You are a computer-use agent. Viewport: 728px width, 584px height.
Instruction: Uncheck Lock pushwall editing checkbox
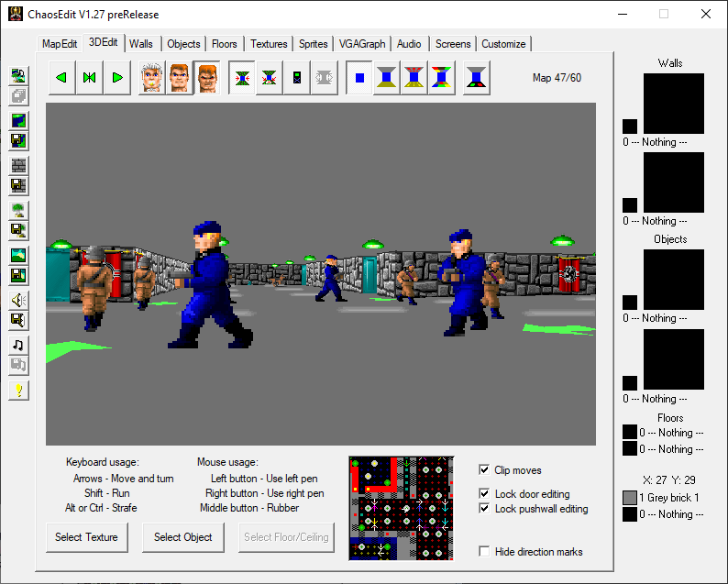(x=484, y=508)
